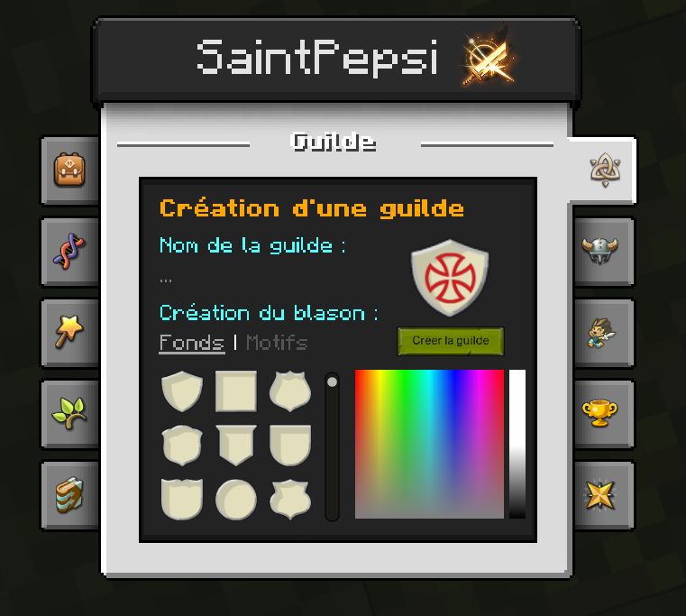Click the shield list scrollbar handle

coord(332,382)
